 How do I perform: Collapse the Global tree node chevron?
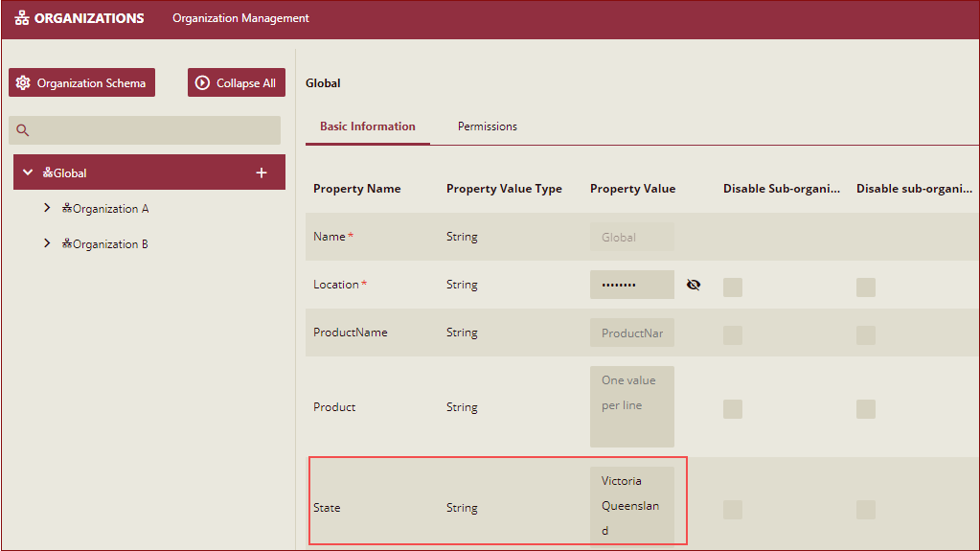[x=28, y=172]
